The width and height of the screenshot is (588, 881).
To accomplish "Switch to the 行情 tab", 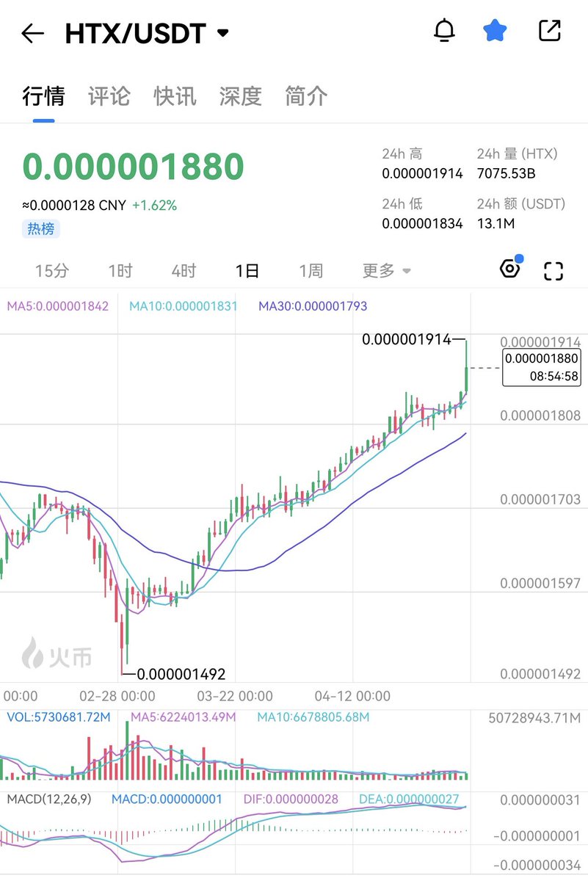I will 43,96.
